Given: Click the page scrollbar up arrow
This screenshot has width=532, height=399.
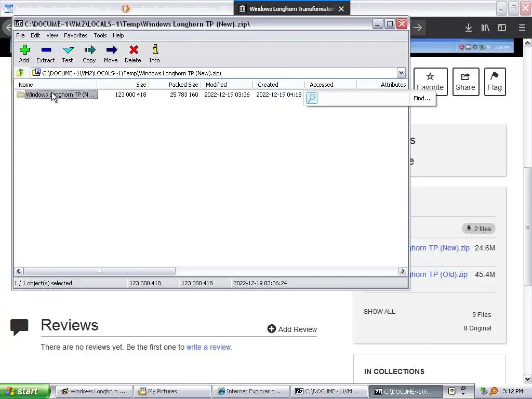Looking at the screenshot, I should (527, 43).
